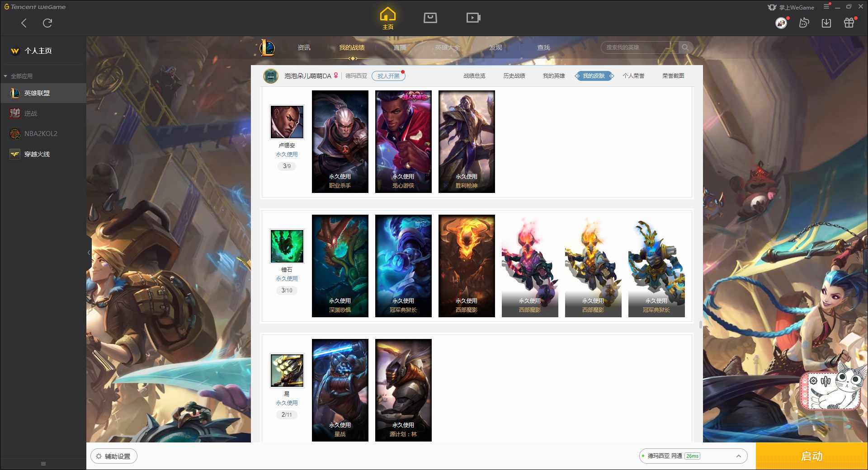Open the 职业杀手 skin card
Viewport: 868px width, 470px height.
click(x=340, y=141)
